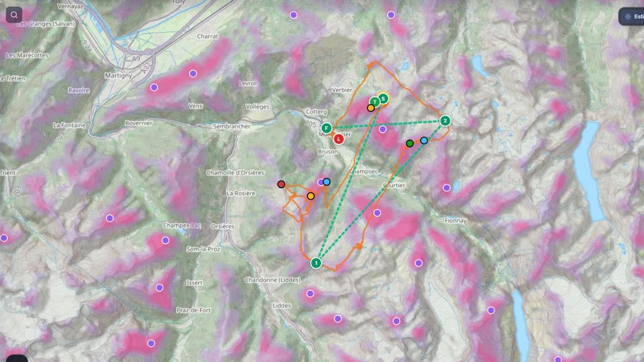The image size is (644, 362).
Task: Click the yellow dot on the western track loop
Action: [x=311, y=196]
